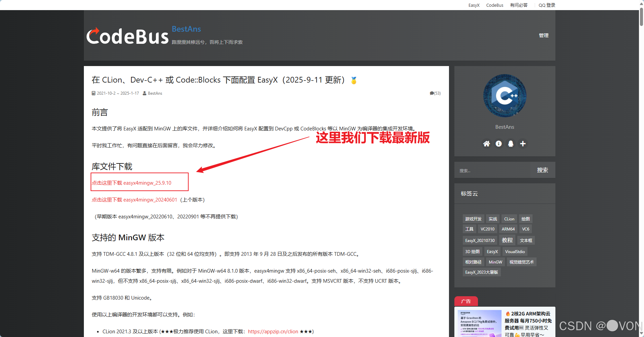Click the BestAns C++ avatar image
Viewport: 644px width, 337px height.
(x=505, y=96)
